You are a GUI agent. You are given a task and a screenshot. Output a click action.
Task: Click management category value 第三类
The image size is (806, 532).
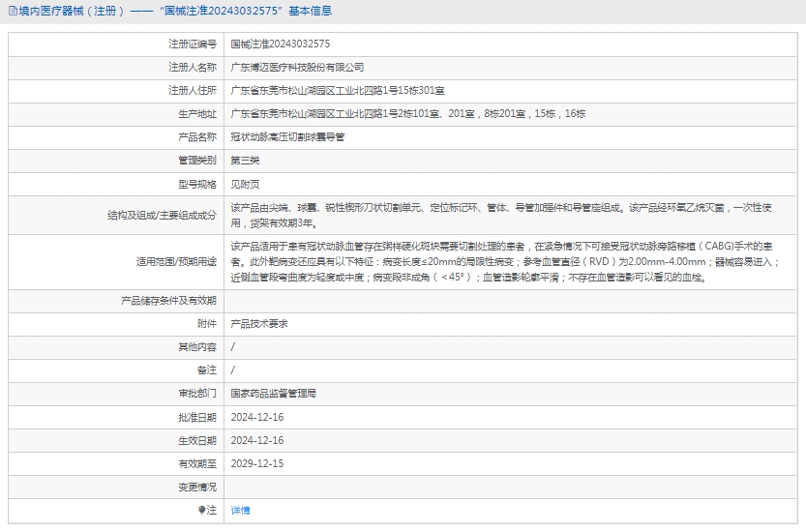pos(245,161)
